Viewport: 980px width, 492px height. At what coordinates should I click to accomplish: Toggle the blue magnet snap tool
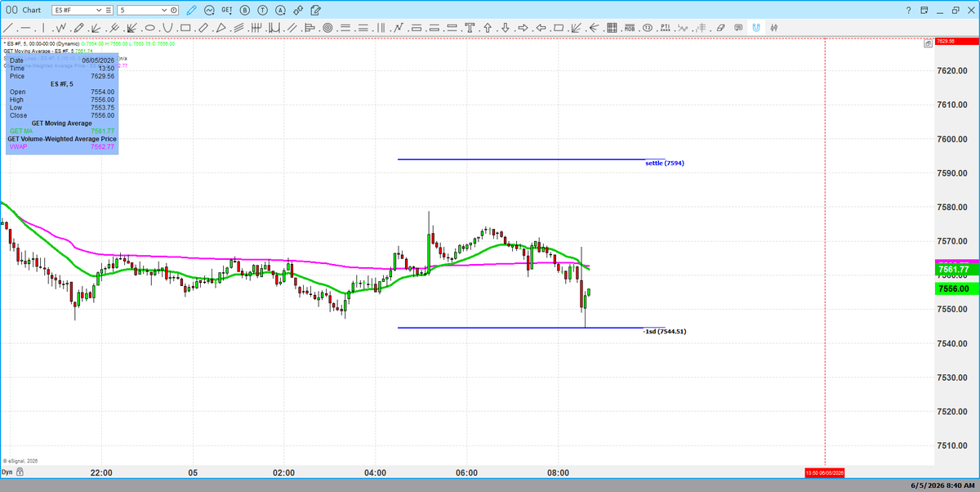(x=756, y=28)
